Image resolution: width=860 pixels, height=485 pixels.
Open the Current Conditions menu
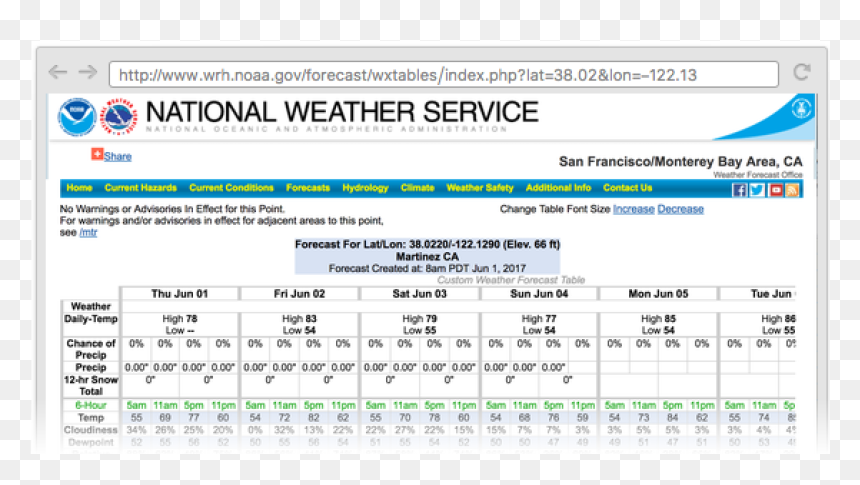[231, 188]
